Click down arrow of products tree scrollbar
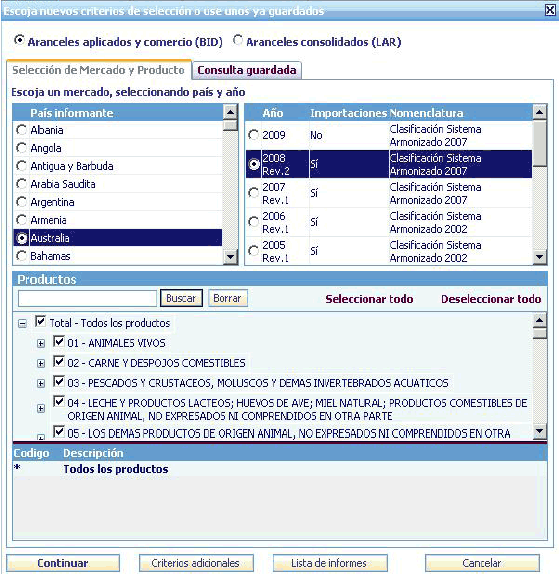 coord(540,431)
